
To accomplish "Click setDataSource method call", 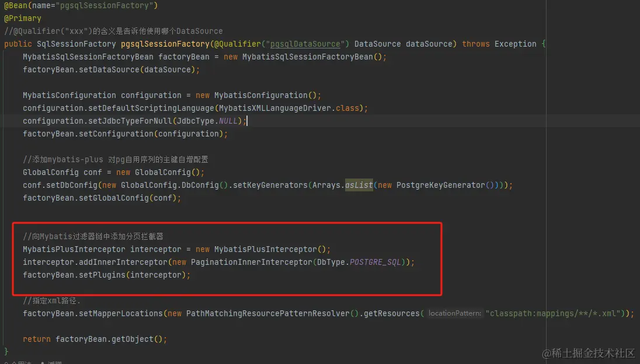I will pos(109,69).
